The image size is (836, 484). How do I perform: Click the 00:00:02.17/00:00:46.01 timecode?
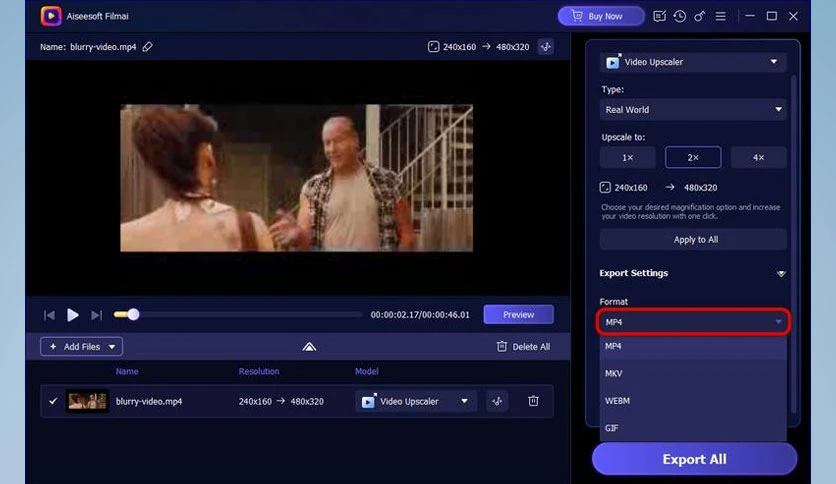click(420, 314)
